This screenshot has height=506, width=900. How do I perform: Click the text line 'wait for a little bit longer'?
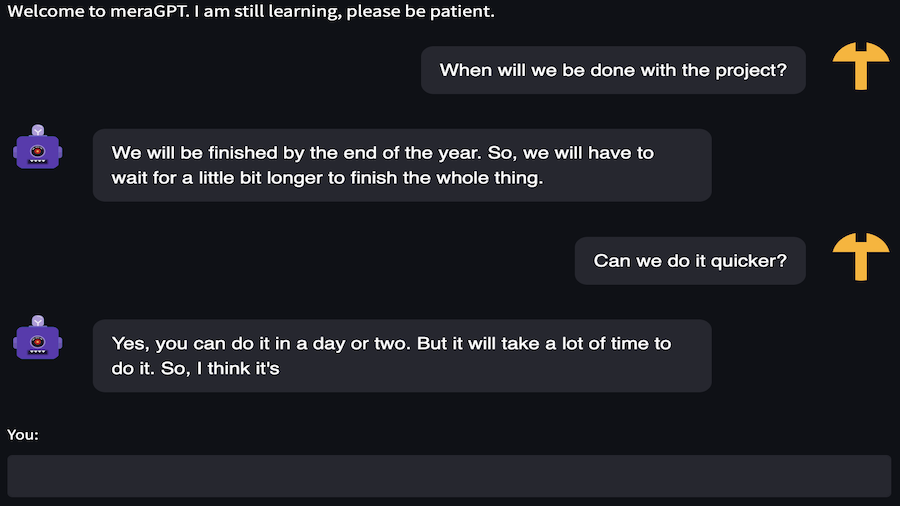[x=327, y=178]
